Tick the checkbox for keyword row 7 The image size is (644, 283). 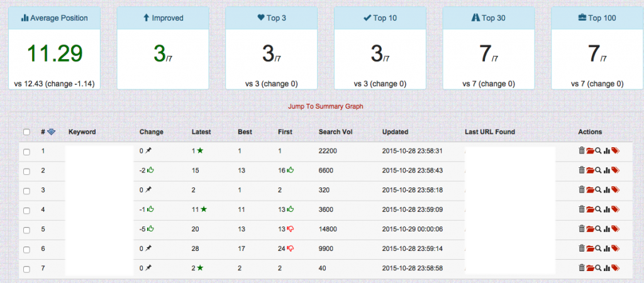tap(26, 269)
